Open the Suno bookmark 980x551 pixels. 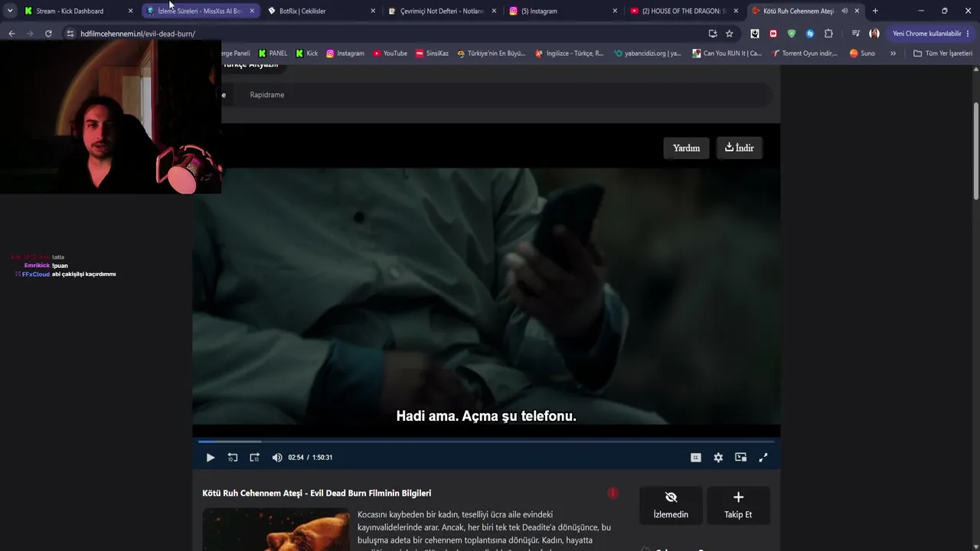(x=863, y=54)
